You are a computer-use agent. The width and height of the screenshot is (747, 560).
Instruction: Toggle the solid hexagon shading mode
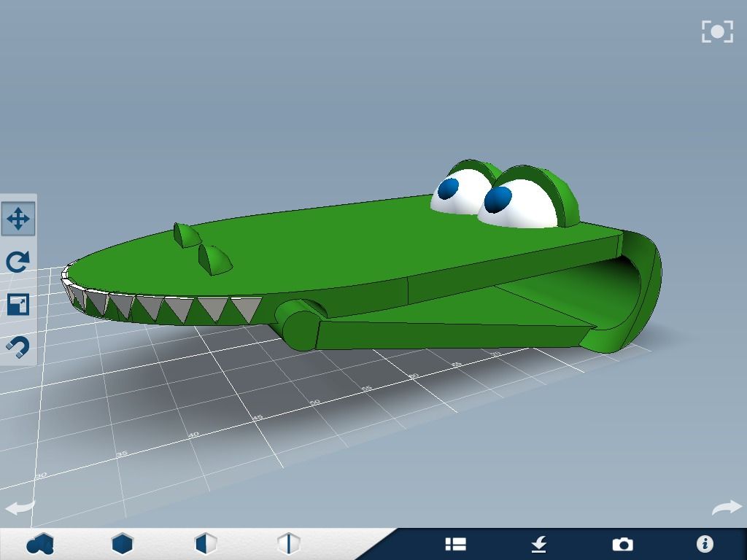coord(124,542)
